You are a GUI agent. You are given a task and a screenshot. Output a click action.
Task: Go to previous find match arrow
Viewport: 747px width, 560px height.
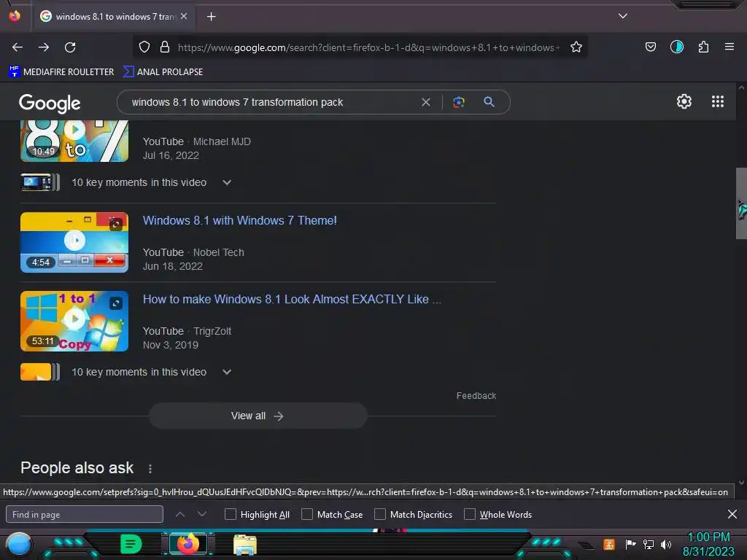[x=180, y=514]
